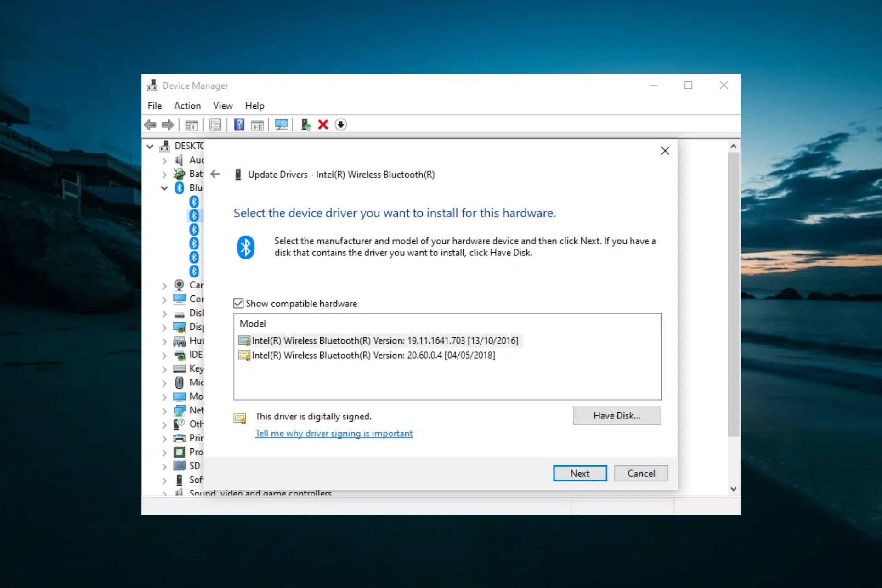The image size is (882, 588).
Task: Open the Properties toolbar icon
Action: [215, 124]
